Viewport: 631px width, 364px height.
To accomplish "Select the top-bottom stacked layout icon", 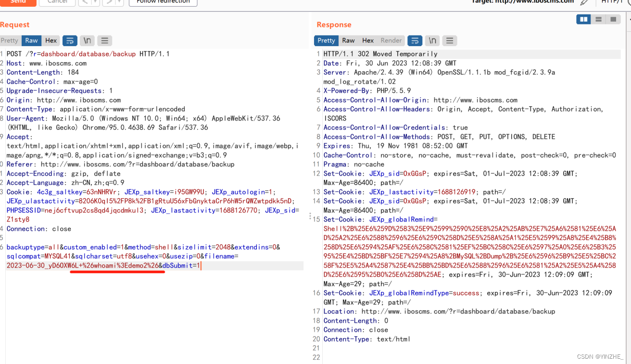I will pos(598,19).
